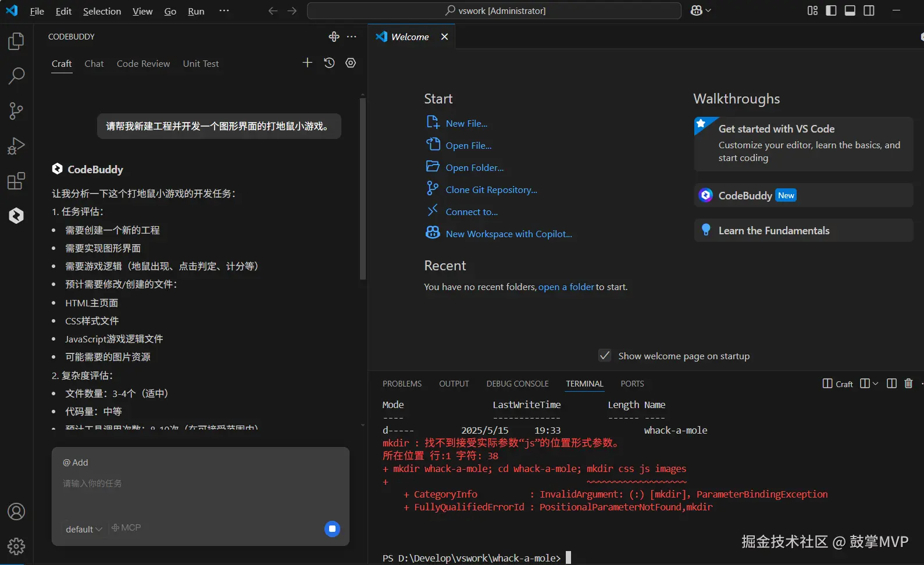The width and height of the screenshot is (924, 565).
Task: Select the Craft terminal label
Action: click(838, 384)
